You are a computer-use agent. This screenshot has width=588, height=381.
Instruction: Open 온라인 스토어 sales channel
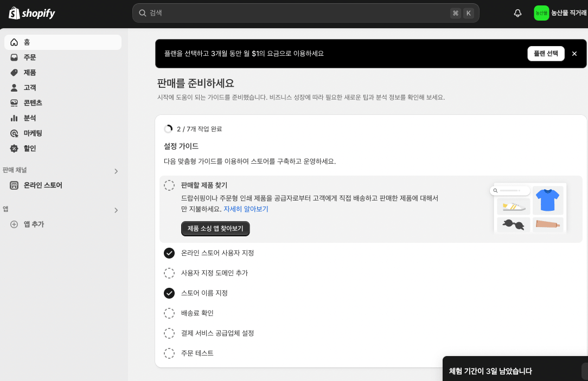coord(43,185)
